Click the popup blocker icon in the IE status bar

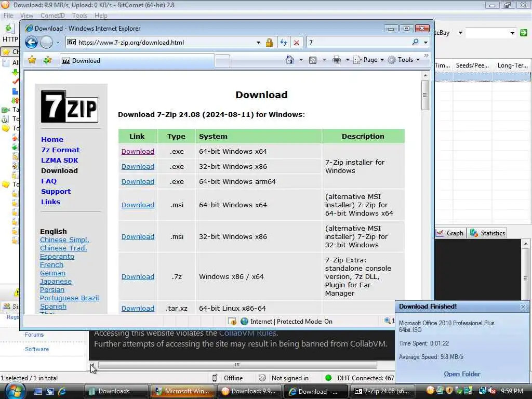tap(232, 321)
